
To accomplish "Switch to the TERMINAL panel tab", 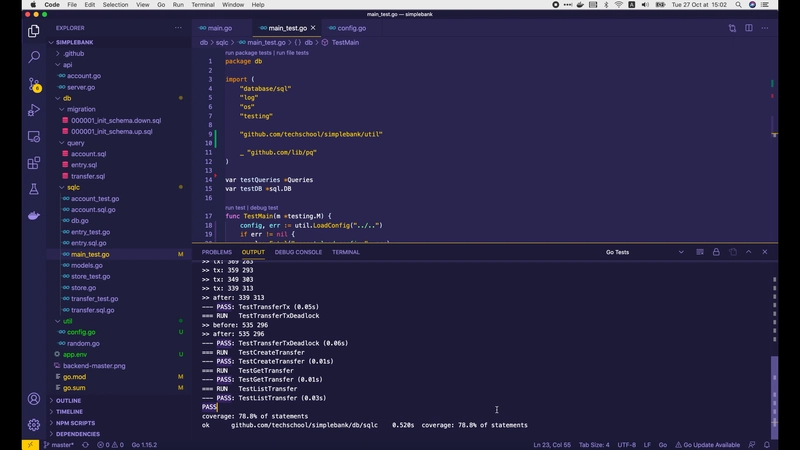I will [x=346, y=252].
